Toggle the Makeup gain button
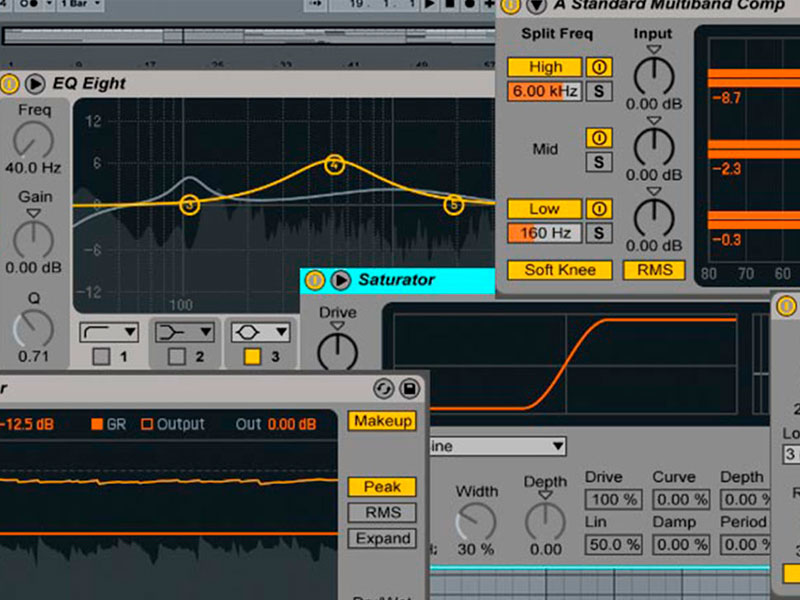800x600 pixels. pos(382,421)
